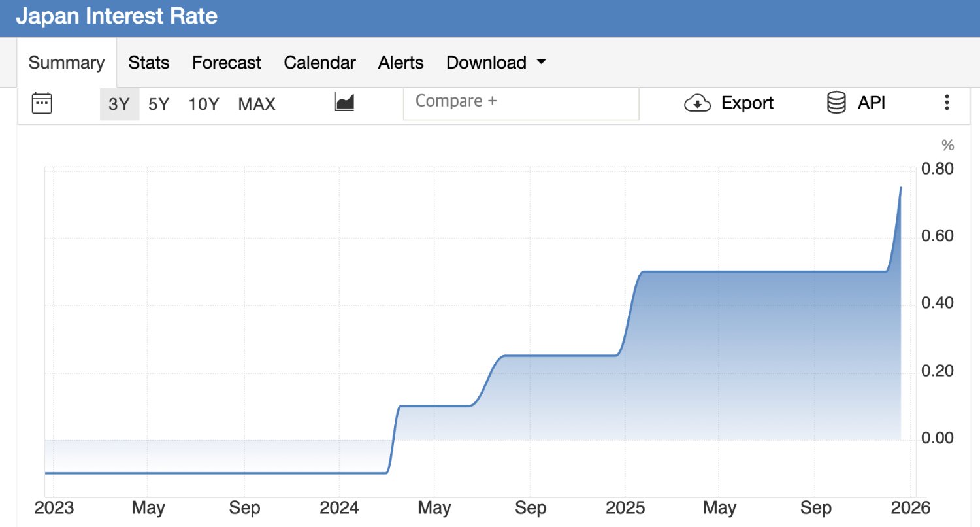The image size is (980, 527).
Task: Switch chart range to 10Y
Action: [x=204, y=104]
